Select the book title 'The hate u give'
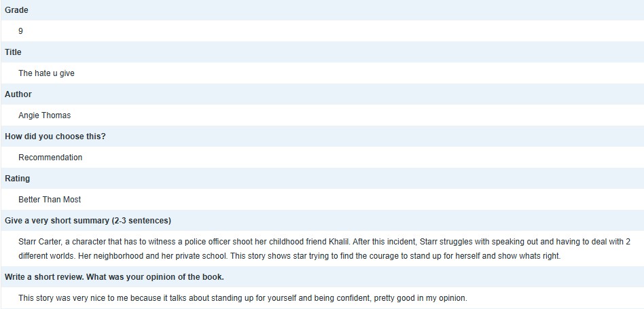Viewport: 644px width, 309px height. point(46,73)
